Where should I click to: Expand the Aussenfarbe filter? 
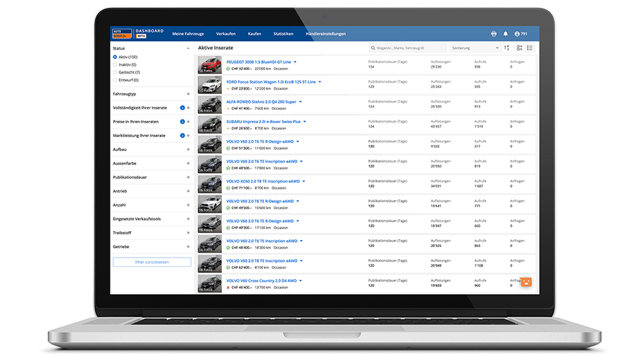188,164
